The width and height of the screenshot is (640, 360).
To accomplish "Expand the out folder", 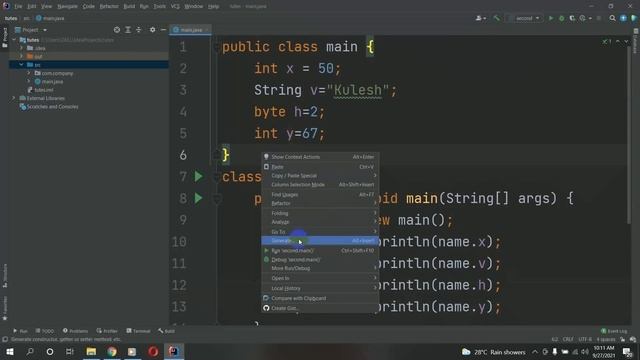I will click(x=21, y=56).
